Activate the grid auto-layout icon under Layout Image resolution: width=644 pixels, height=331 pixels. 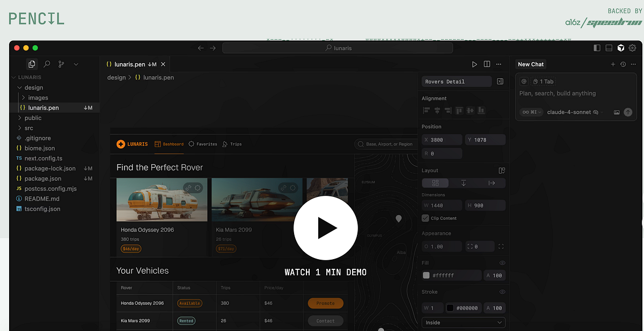click(x=435, y=182)
